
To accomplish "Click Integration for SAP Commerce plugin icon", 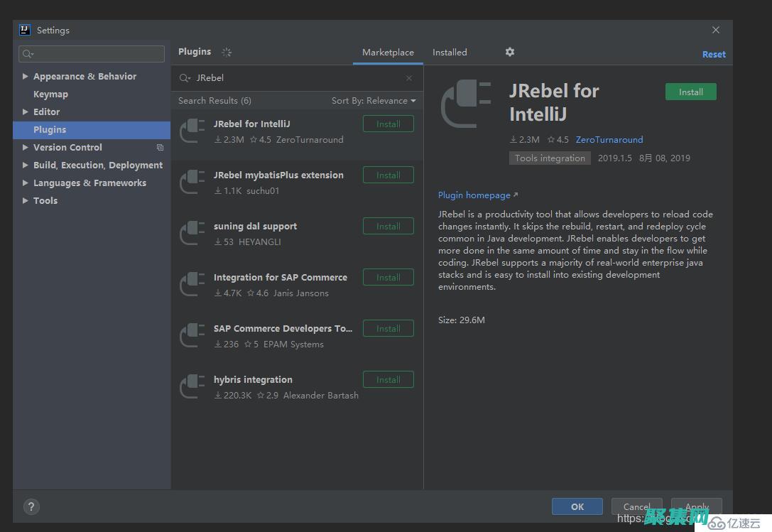I will [x=192, y=284].
